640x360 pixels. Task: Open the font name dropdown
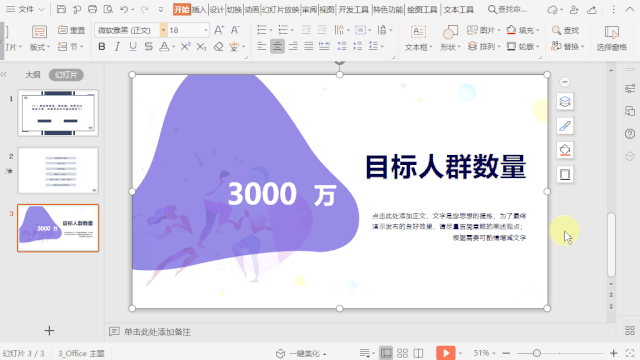tap(163, 30)
